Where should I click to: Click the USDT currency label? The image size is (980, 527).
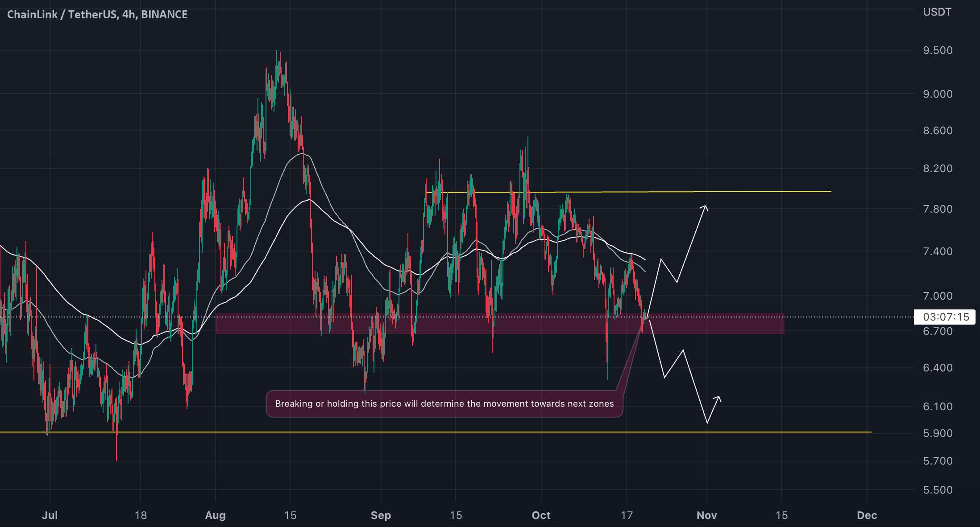[937, 12]
